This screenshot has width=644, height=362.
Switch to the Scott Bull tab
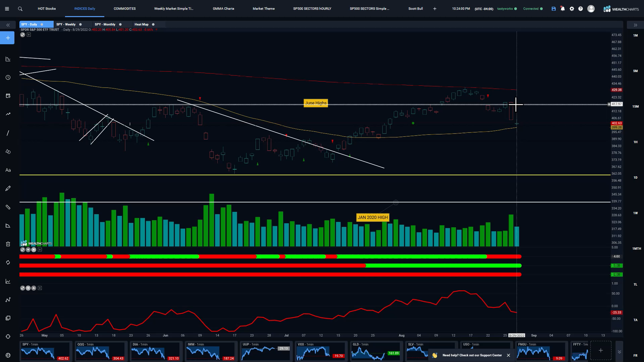(x=416, y=9)
